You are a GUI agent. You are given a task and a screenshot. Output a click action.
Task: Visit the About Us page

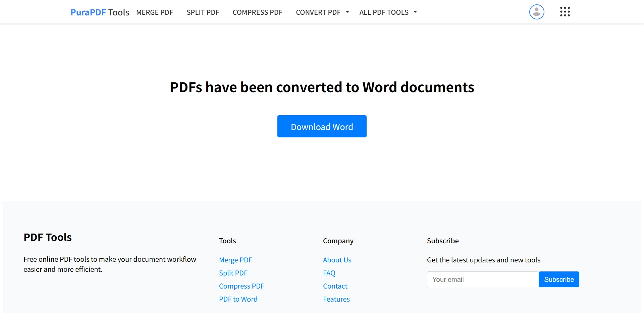click(337, 260)
